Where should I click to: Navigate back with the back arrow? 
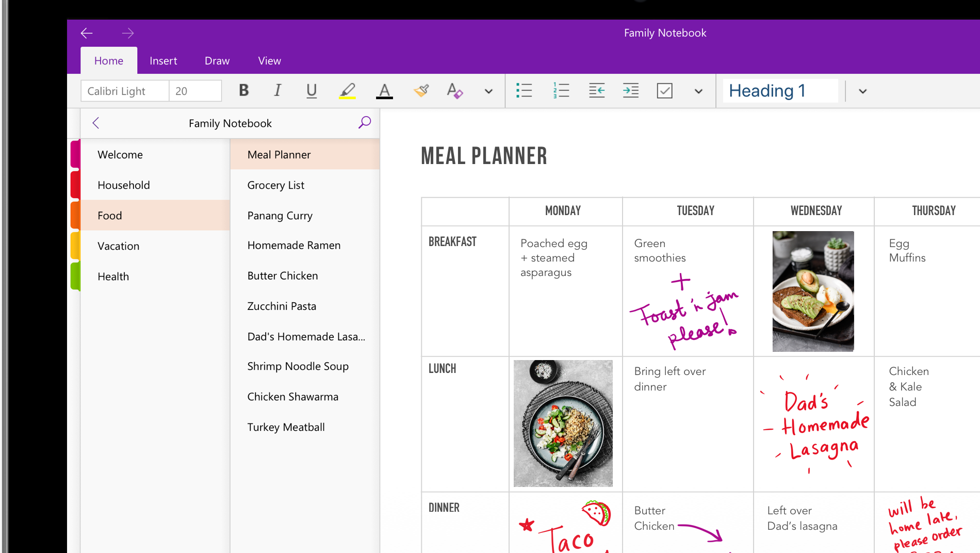pyautogui.click(x=87, y=32)
